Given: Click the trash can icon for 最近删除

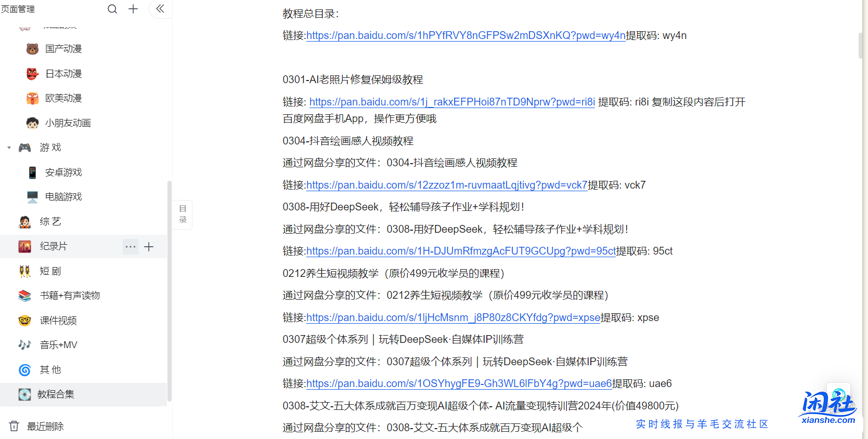Looking at the screenshot, I should [x=14, y=426].
